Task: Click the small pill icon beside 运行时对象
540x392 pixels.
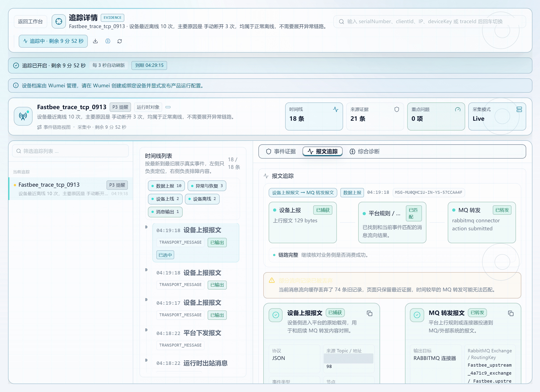Action: tap(168, 107)
